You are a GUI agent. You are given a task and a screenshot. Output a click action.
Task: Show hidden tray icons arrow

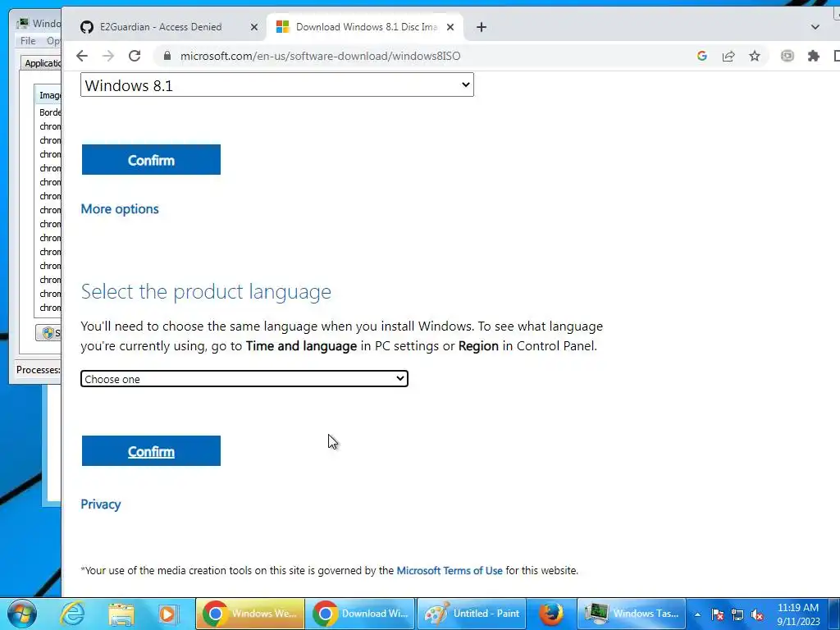click(x=697, y=614)
